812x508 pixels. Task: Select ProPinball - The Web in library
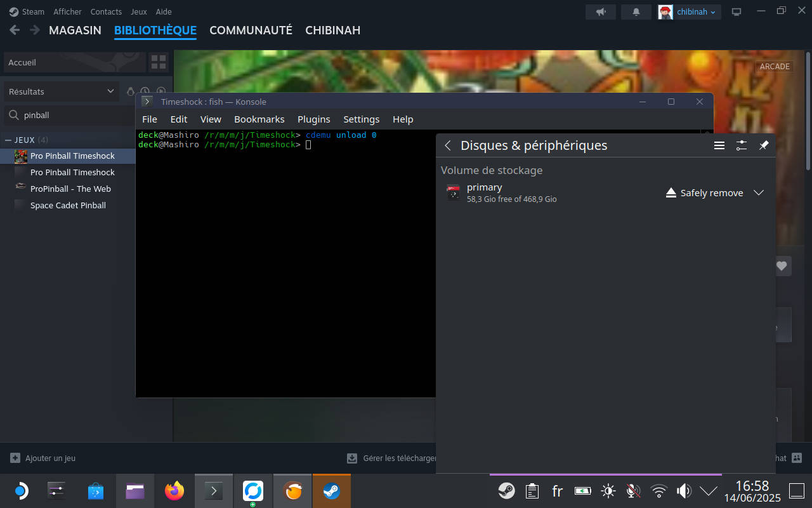(70, 189)
